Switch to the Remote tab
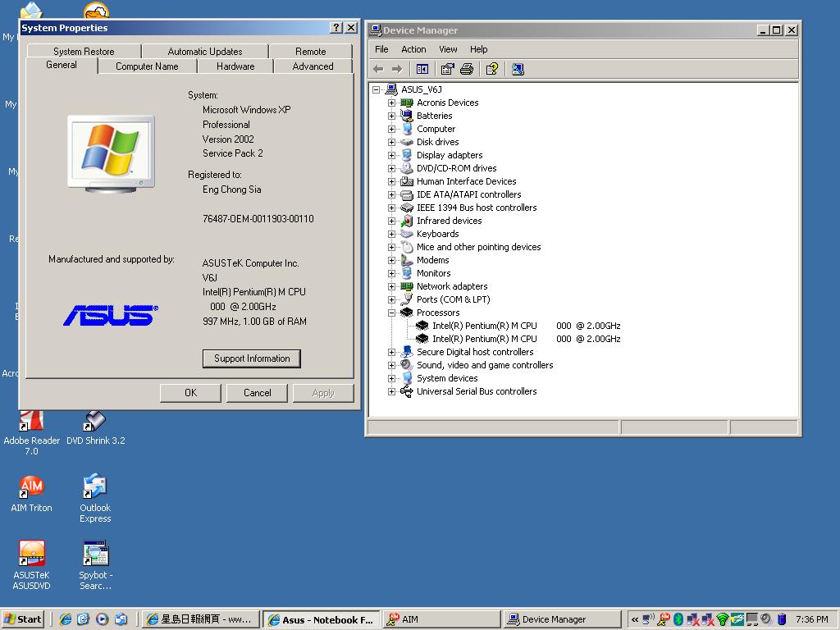This screenshot has height=630, width=840. (311, 52)
